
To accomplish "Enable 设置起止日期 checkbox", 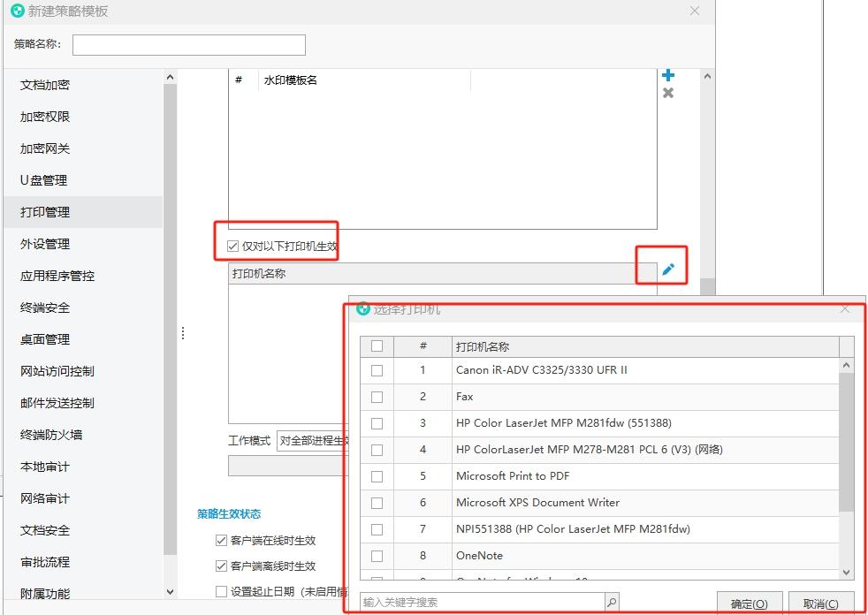I will tap(221, 591).
